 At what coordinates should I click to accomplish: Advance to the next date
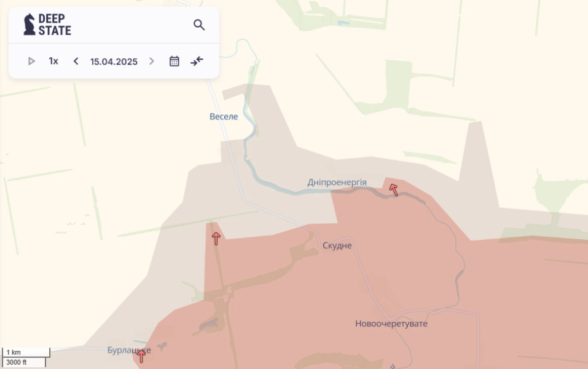[152, 61]
